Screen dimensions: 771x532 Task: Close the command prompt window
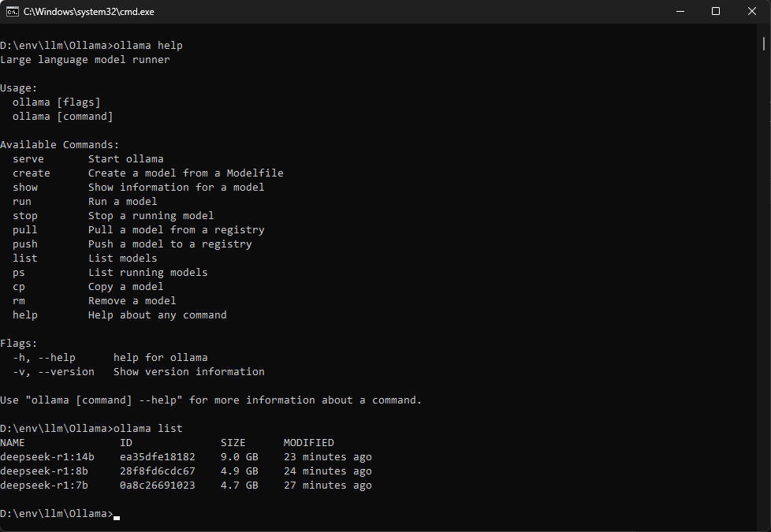(x=752, y=12)
